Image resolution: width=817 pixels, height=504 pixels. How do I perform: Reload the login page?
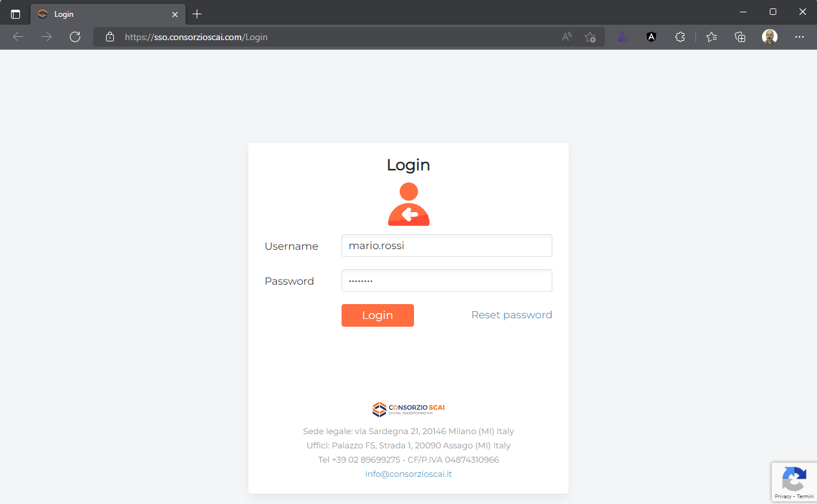point(75,37)
